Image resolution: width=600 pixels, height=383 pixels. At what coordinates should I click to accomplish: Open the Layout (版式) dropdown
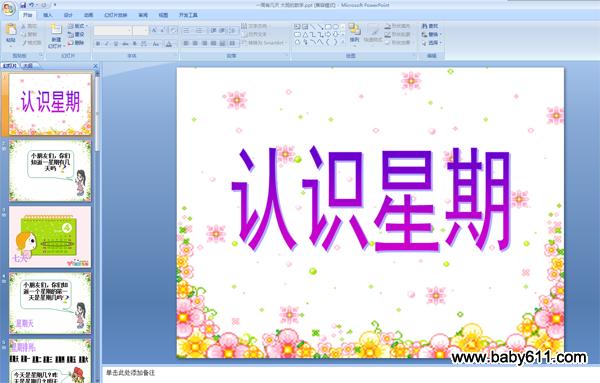coord(78,26)
